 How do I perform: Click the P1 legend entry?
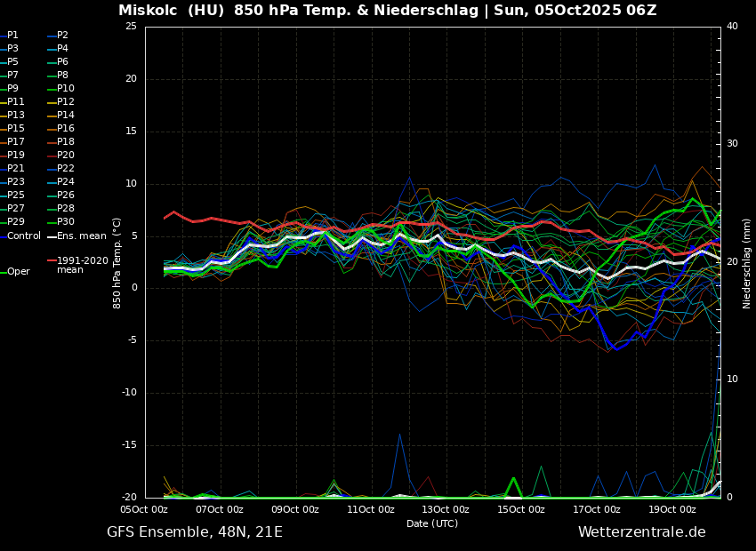(x=12, y=36)
